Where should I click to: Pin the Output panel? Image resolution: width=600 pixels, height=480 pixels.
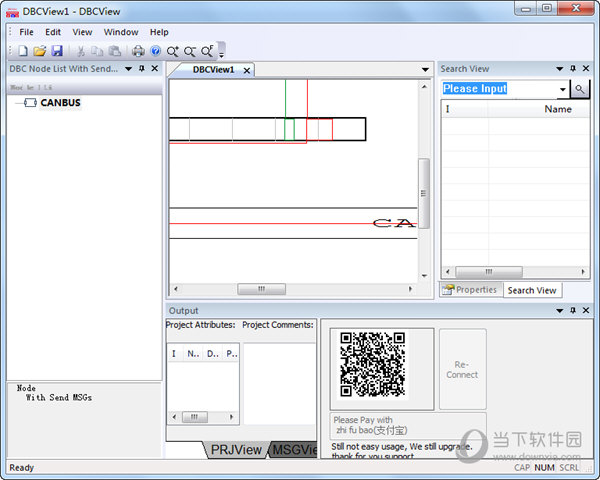[x=573, y=310]
